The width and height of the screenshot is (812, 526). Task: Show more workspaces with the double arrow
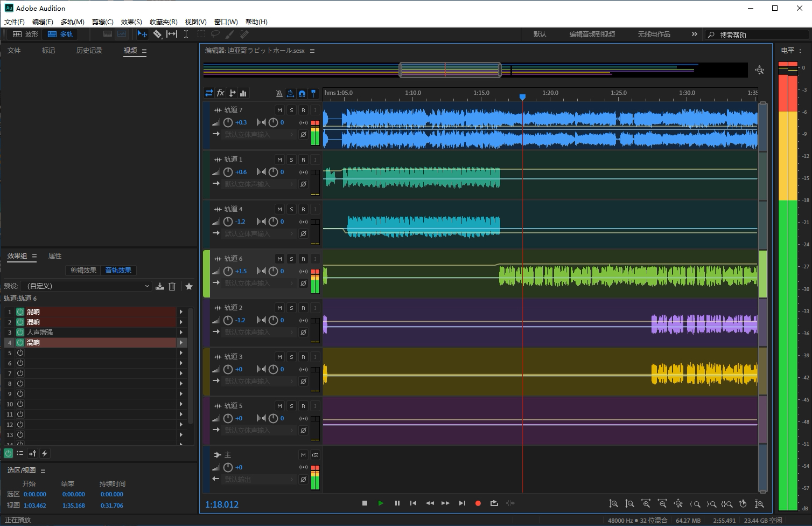click(694, 34)
